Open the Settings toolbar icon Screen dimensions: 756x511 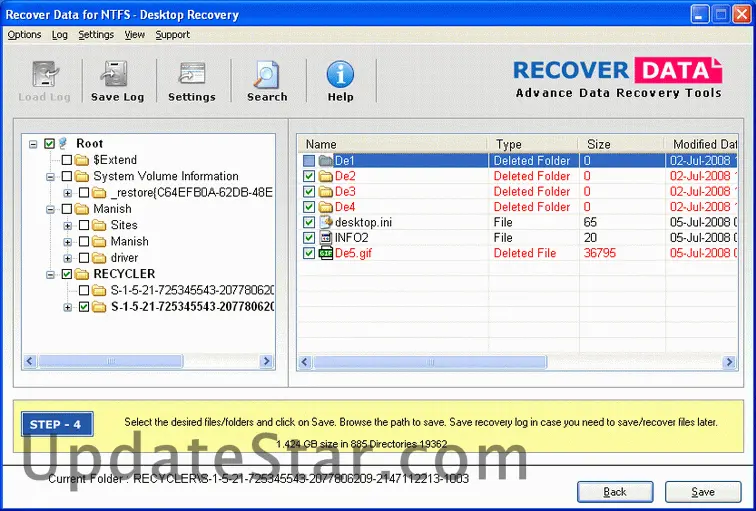coord(192,74)
